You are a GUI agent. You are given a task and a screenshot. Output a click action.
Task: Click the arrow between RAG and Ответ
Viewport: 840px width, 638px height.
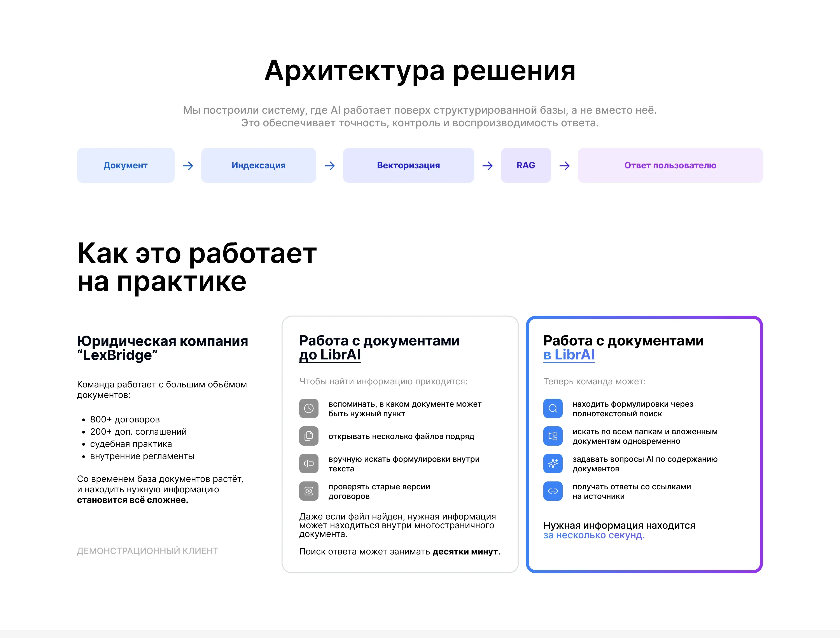[x=565, y=166]
